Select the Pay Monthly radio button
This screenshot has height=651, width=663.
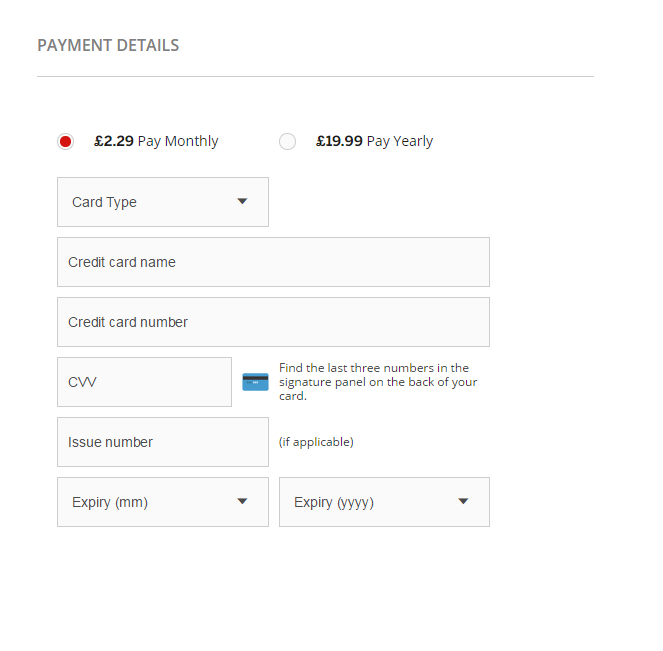(66, 142)
